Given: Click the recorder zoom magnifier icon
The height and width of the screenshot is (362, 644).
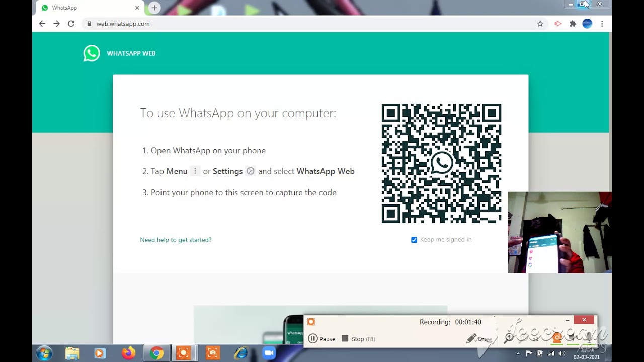Looking at the screenshot, I should point(509,338).
